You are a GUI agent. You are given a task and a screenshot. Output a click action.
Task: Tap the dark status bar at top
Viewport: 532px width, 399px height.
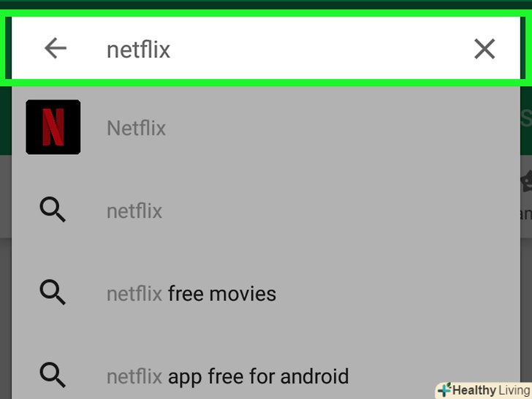coord(266,4)
